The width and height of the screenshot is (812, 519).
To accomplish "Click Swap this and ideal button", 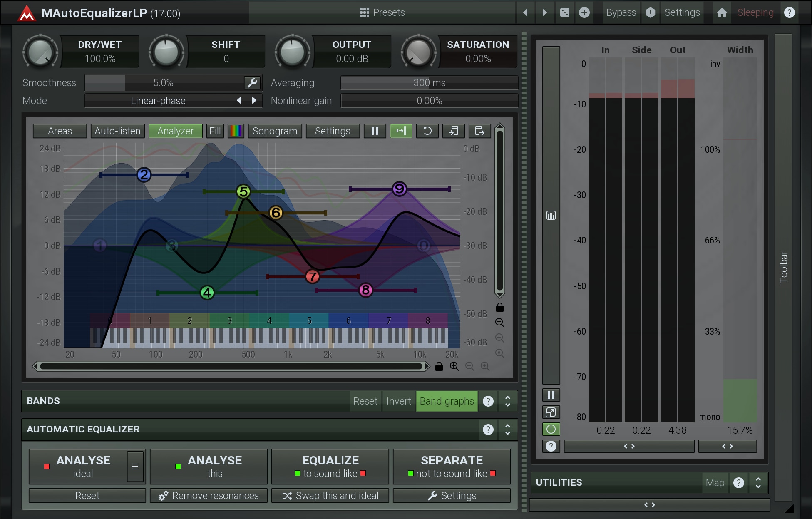I will (330, 496).
